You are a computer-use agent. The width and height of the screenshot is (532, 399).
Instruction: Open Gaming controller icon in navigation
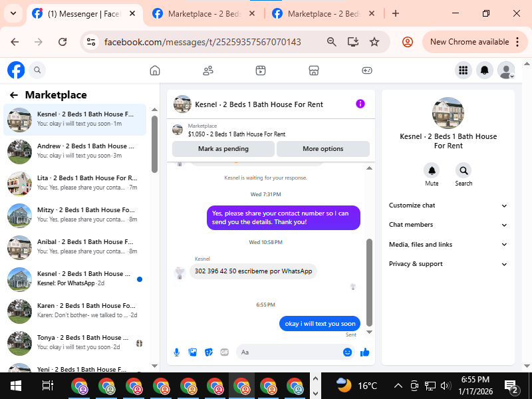click(367, 70)
